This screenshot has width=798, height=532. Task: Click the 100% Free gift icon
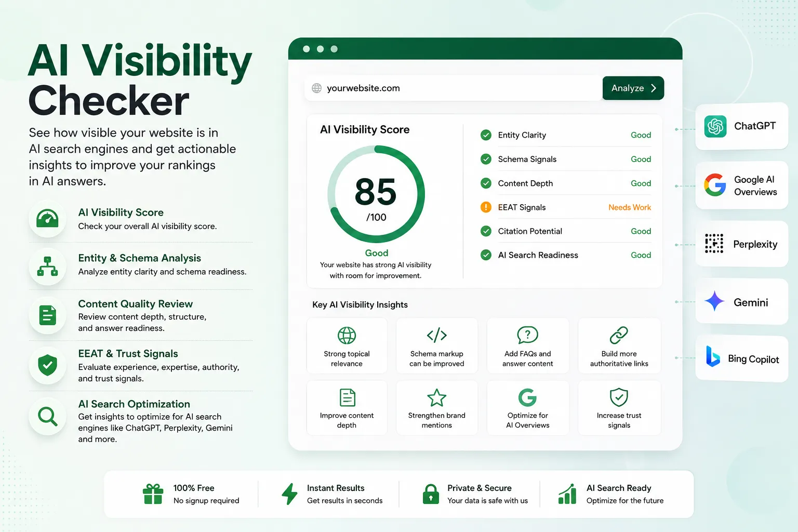point(153,494)
